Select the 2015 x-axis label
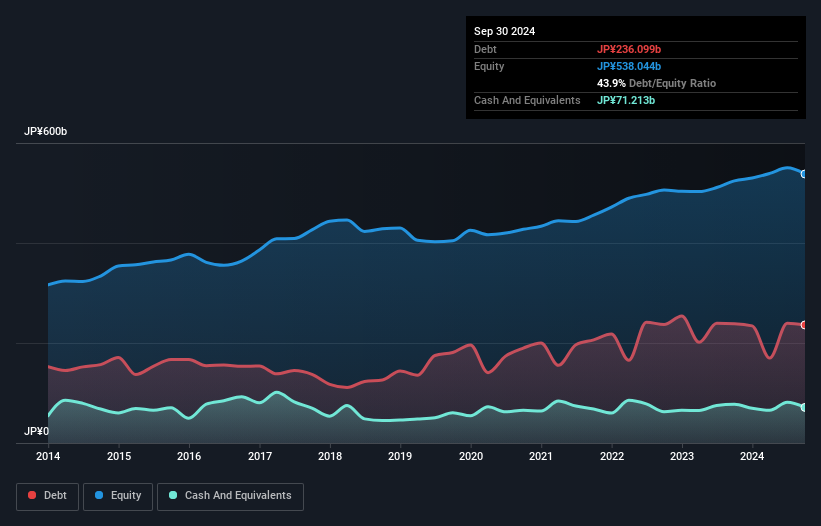This screenshot has height=526, width=821. [x=119, y=456]
